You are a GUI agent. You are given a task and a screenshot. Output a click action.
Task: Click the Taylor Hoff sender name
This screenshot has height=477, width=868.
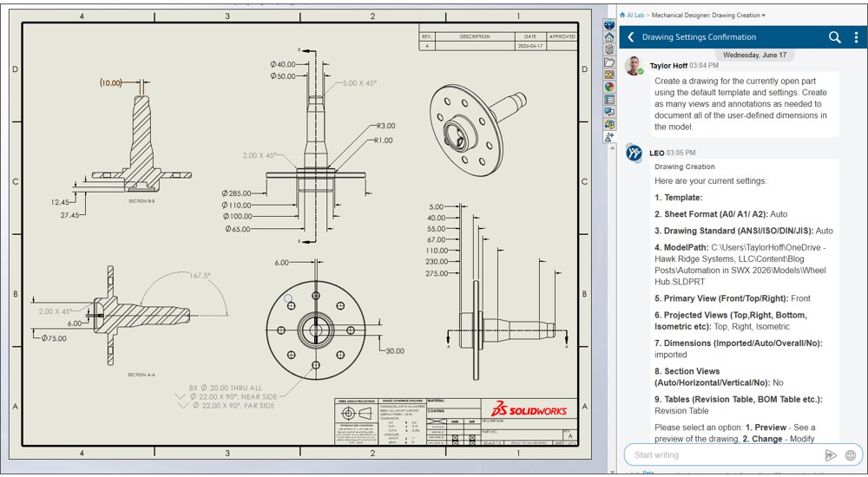[x=668, y=65]
